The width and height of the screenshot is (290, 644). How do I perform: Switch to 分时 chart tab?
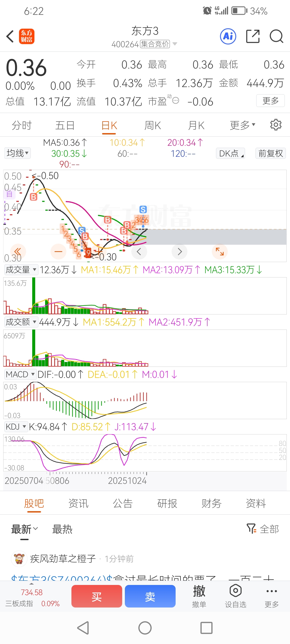pos(22,125)
